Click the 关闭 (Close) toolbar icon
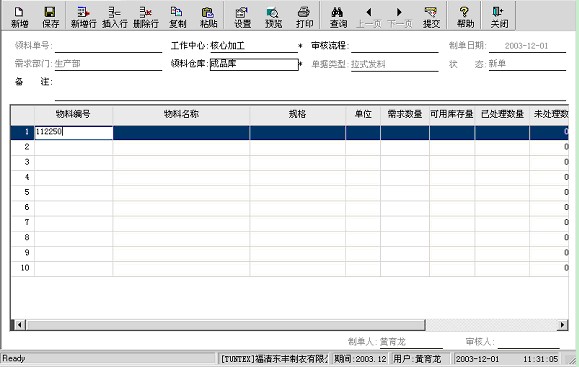 [x=499, y=17]
